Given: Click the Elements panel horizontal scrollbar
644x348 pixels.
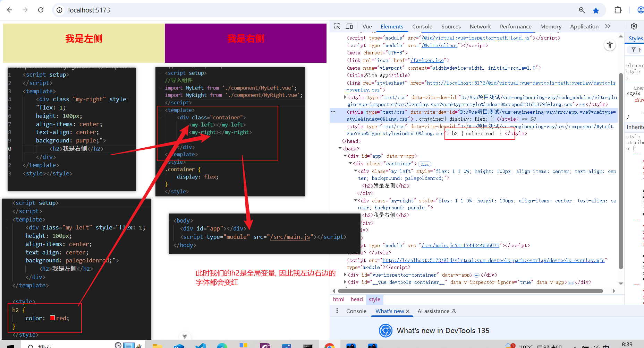Looking at the screenshot, I should click(x=470, y=291).
